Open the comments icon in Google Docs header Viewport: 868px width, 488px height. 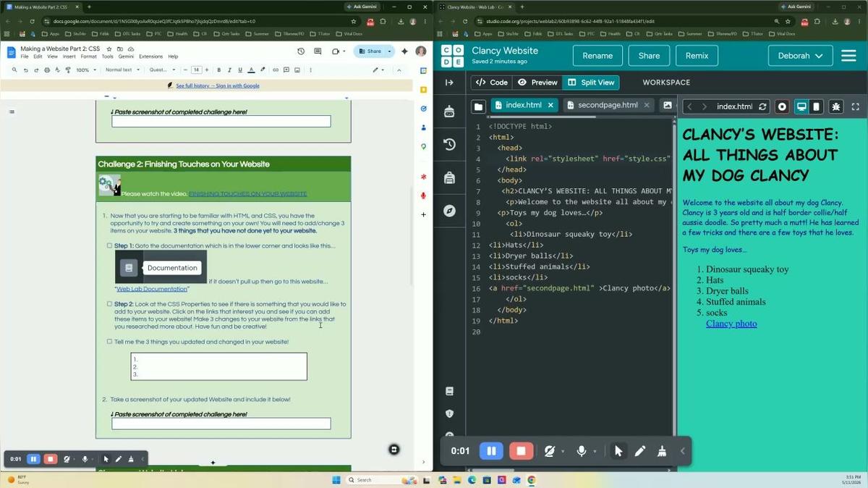pos(318,51)
